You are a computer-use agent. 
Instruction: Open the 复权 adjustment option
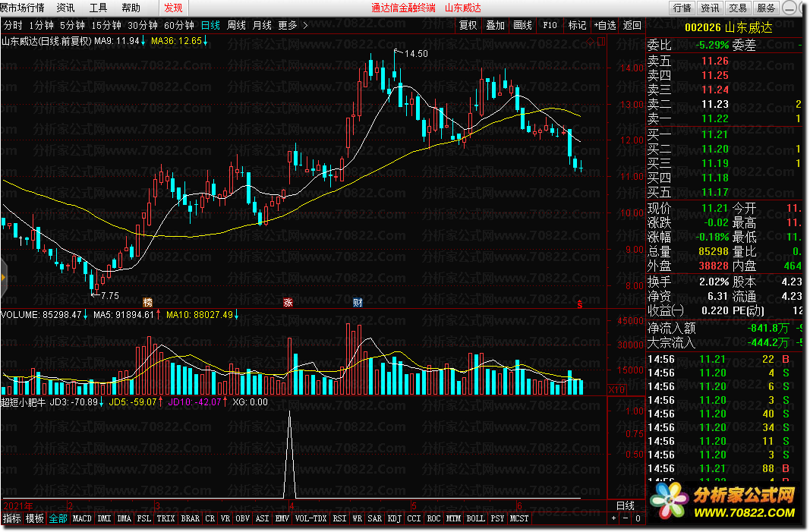tap(468, 25)
